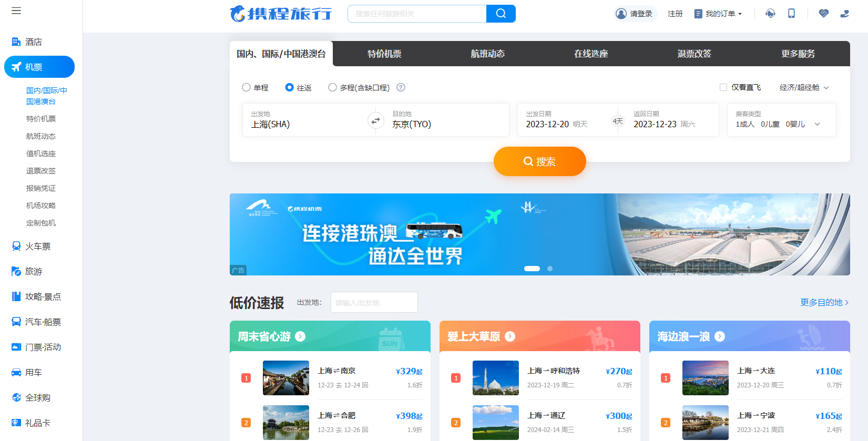Open the 连接港珠澳 通达全世界 banner

pyautogui.click(x=540, y=234)
